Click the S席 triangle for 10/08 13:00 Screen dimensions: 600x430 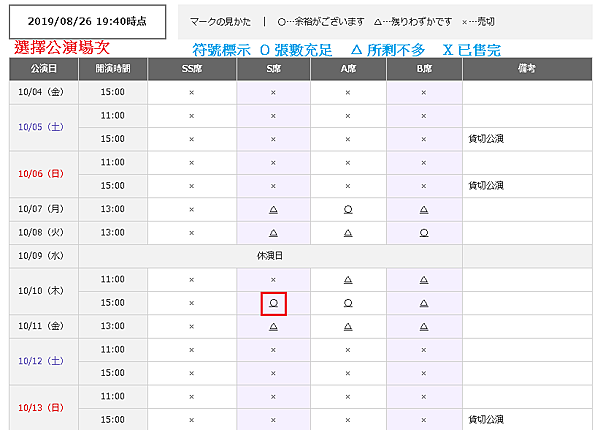[273, 233]
